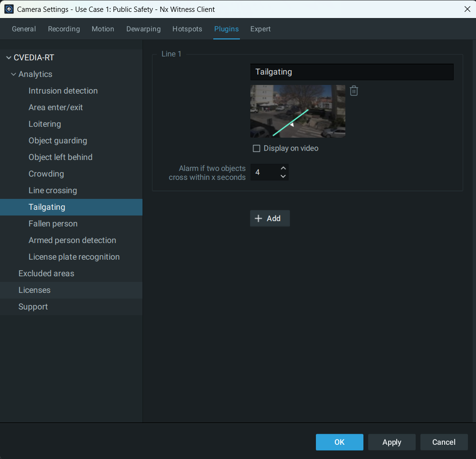476x459 pixels.
Task: Close the Camera Settings window
Action: coord(467,9)
